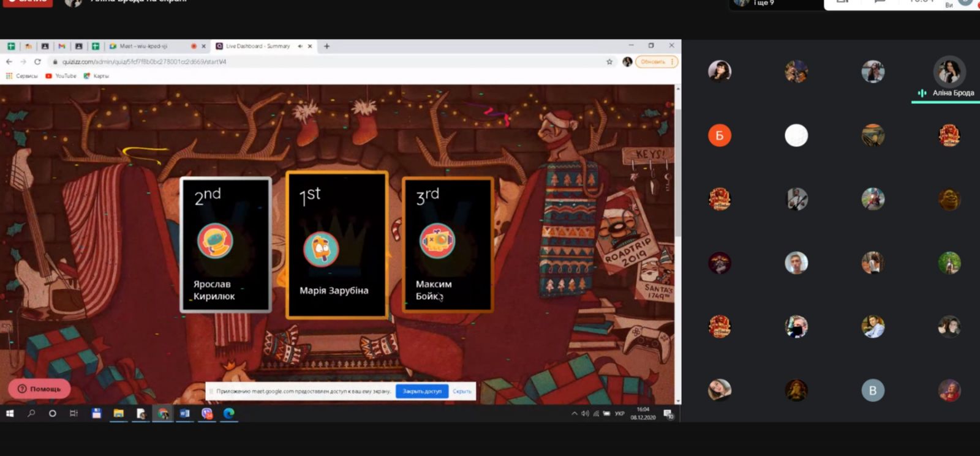Select the participant with orange Б avatar
This screenshot has width=980, height=456.
(720, 135)
